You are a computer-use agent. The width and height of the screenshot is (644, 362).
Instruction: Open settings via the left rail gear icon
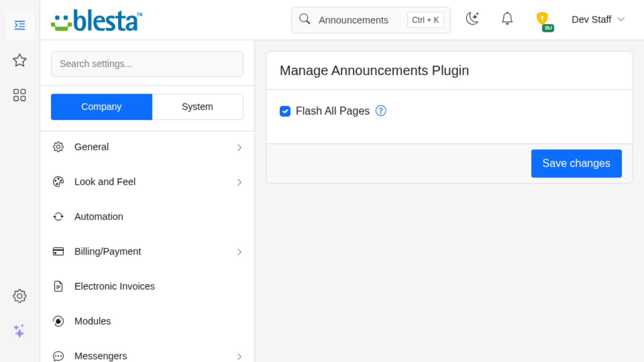point(20,296)
